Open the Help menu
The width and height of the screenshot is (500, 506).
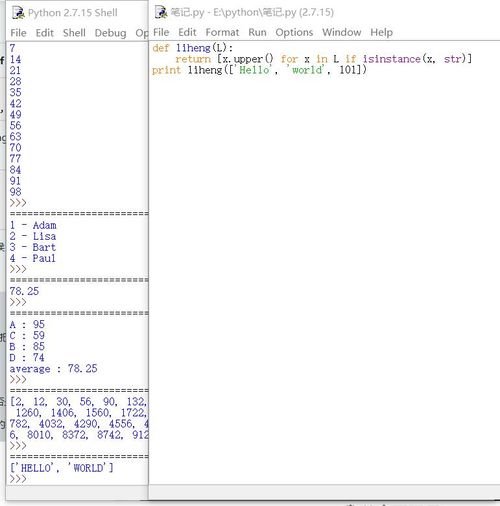(381, 32)
